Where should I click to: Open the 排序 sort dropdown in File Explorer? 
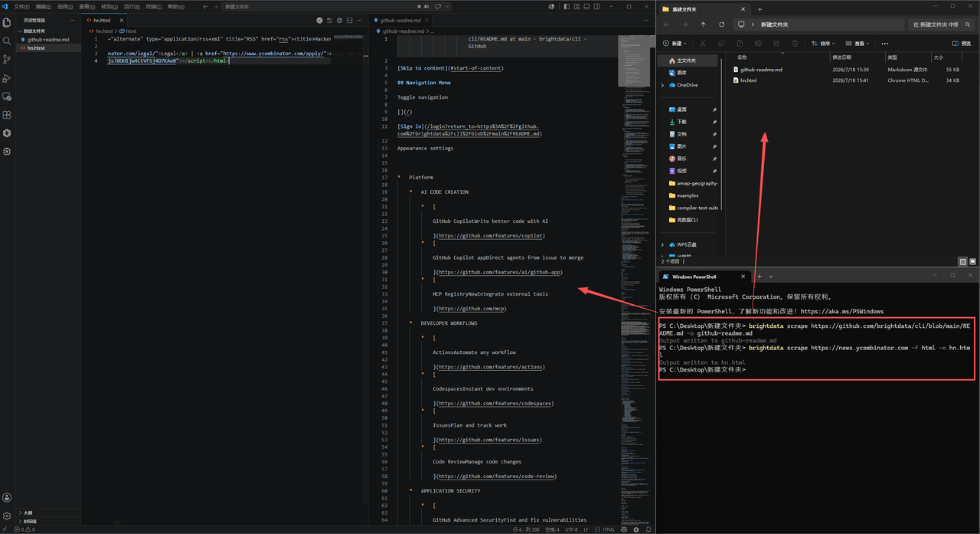tap(823, 44)
